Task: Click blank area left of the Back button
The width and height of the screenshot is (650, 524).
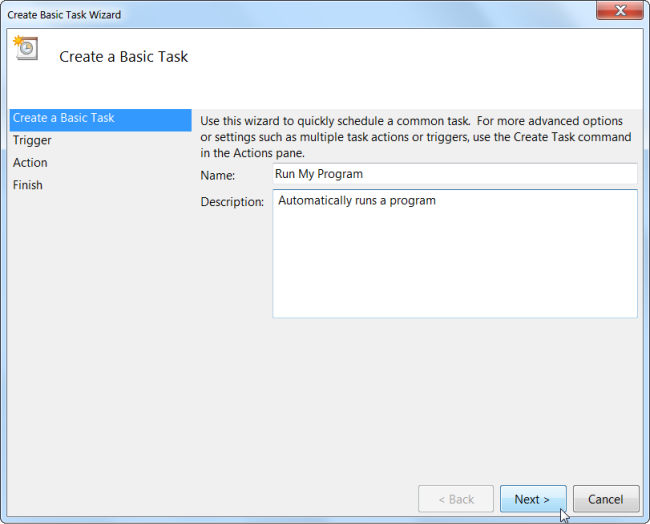Action: tap(250, 499)
